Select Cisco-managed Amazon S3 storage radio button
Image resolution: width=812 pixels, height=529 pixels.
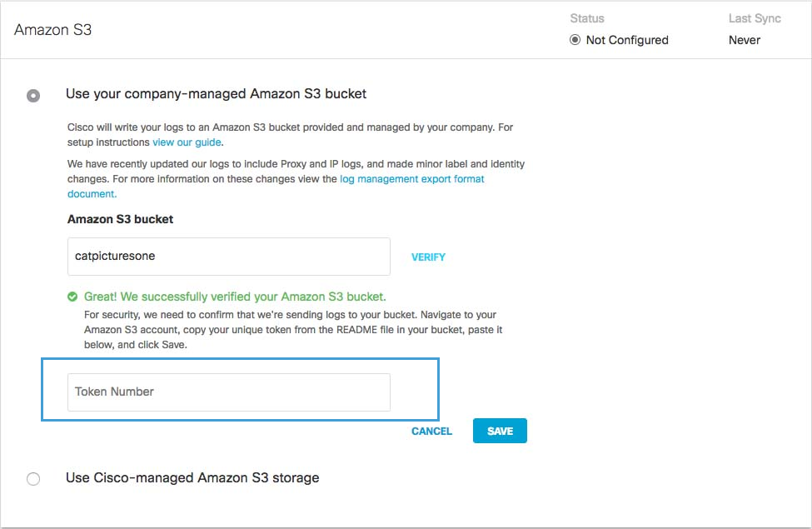33,479
